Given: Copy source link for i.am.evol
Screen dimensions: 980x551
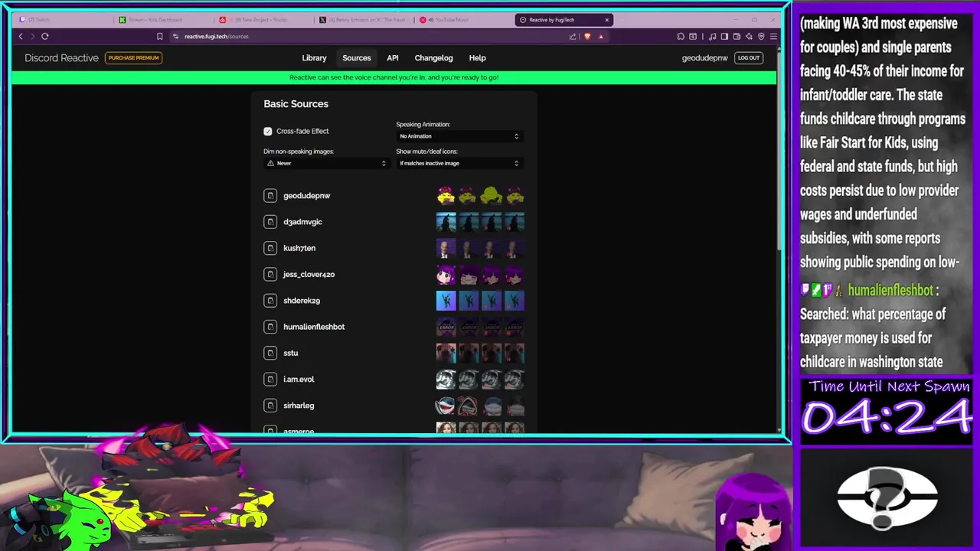Looking at the screenshot, I should (270, 379).
